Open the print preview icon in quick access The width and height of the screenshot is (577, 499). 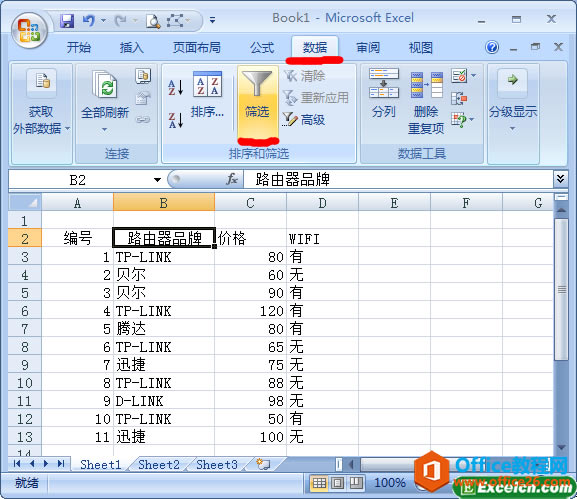click(153, 21)
